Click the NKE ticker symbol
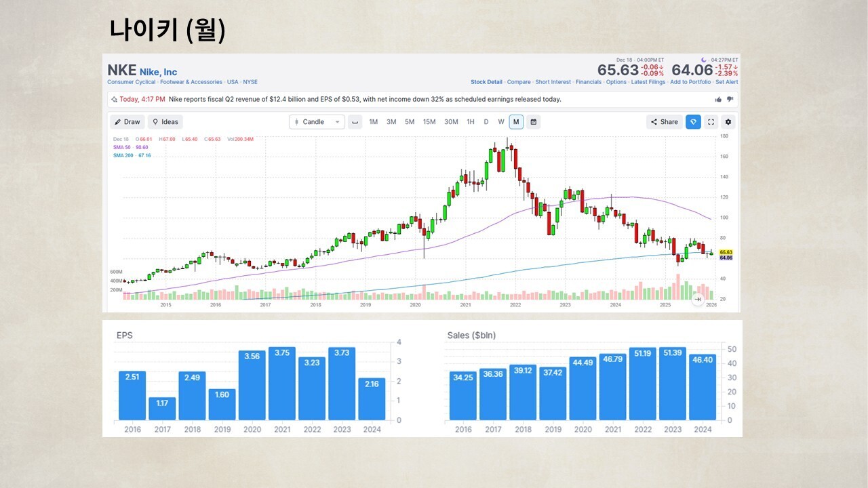This screenshot has height=488, width=868. pyautogui.click(x=122, y=70)
